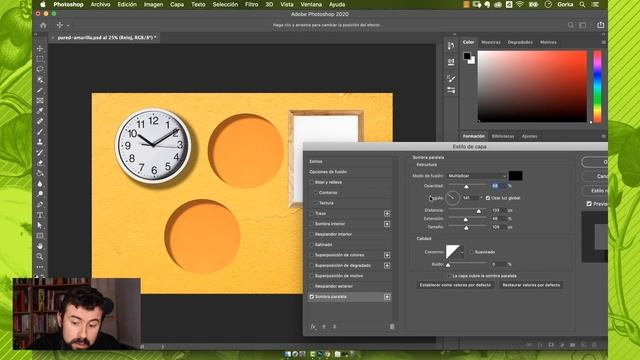
Task: Select the Path Selection arrow tool
Action: coord(40,225)
